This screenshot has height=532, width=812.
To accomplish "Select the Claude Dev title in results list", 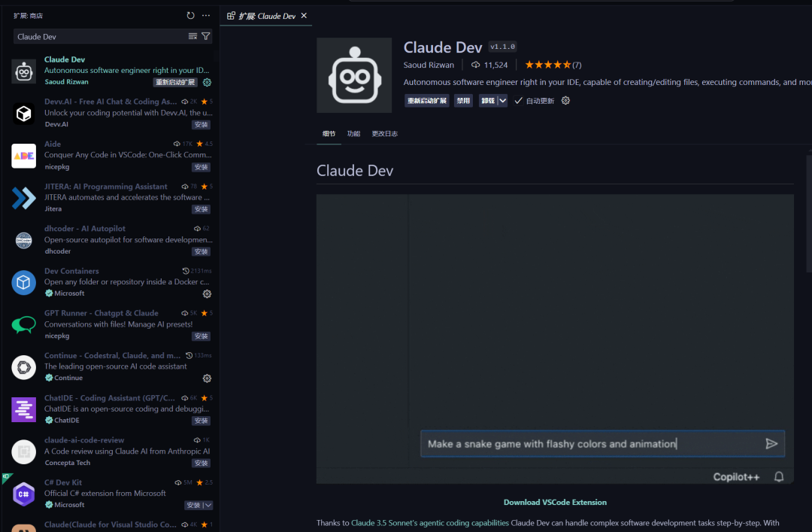I will tap(65, 59).
